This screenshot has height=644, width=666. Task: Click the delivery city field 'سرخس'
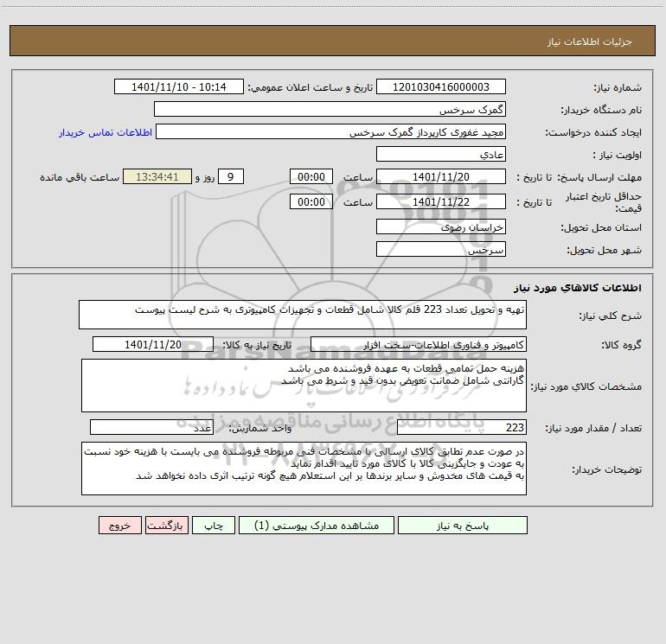click(x=441, y=249)
